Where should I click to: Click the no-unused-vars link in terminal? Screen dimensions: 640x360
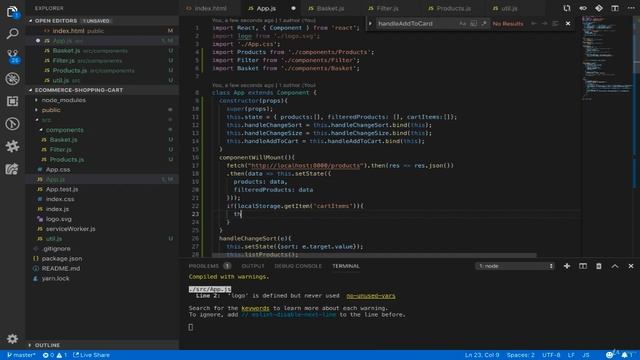point(371,296)
